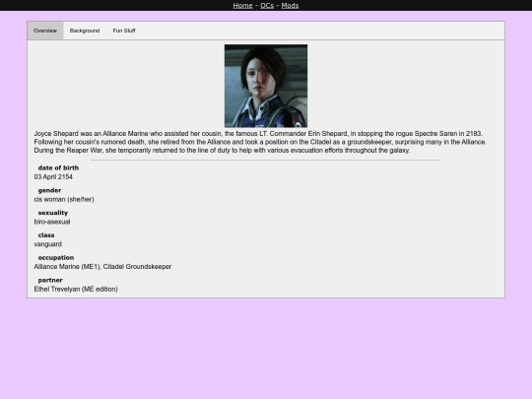Open the Mods link in navigation
Viewport: 532px width, 399px height.
(290, 6)
